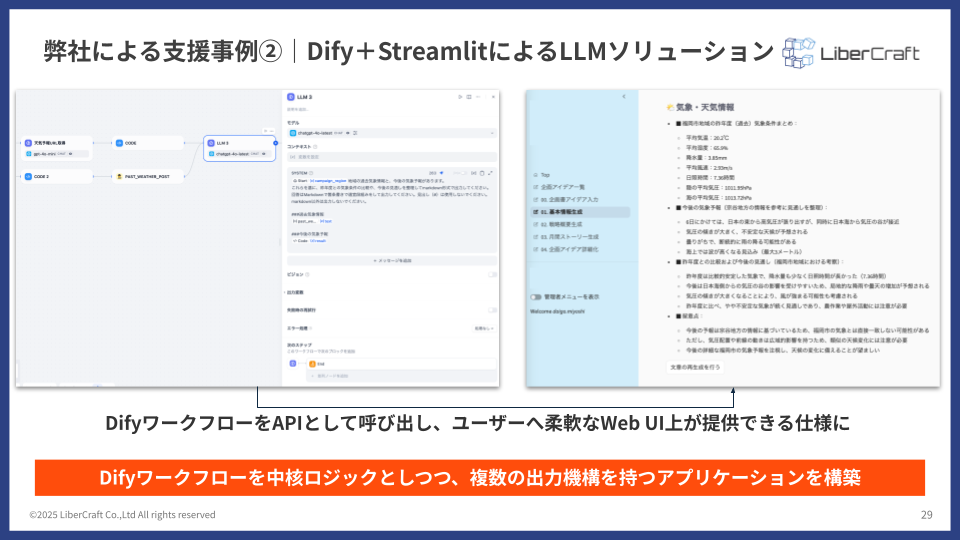Click the chatgpt-4o-latest chip inside the LLM 3 node
Screen dimensions: 960x540
(239, 154)
